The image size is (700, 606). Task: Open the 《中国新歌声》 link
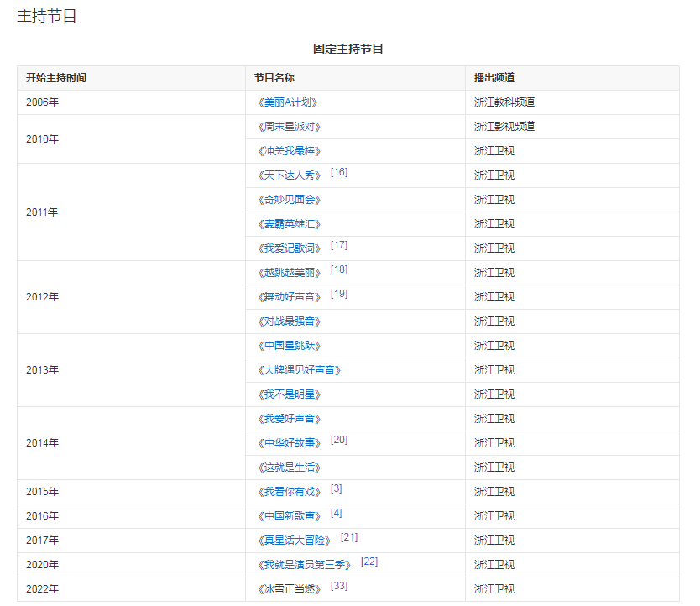click(288, 516)
